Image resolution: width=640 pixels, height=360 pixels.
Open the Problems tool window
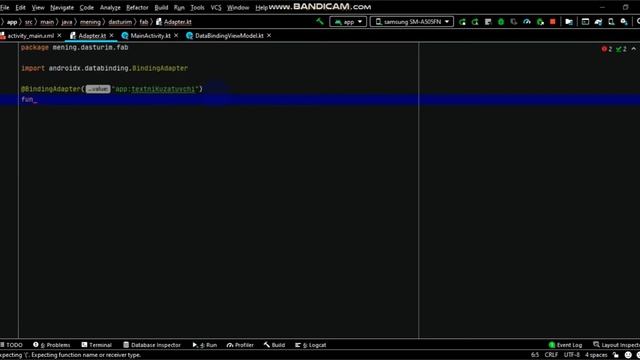(52, 345)
